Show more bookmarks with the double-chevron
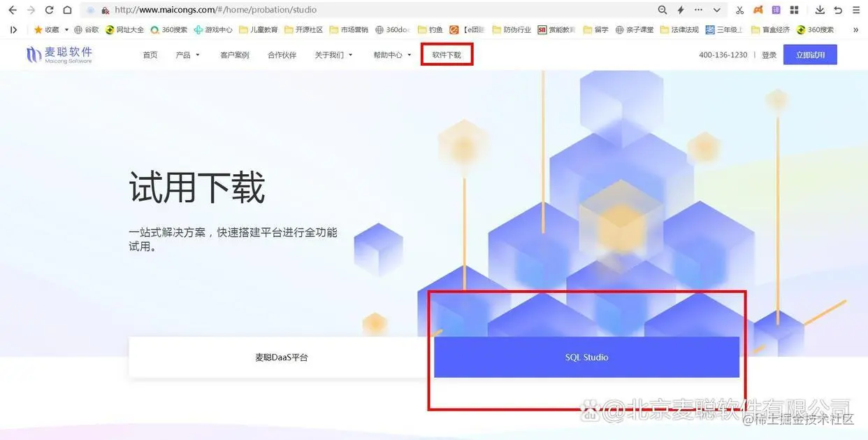This screenshot has height=440, width=868. 855,29
